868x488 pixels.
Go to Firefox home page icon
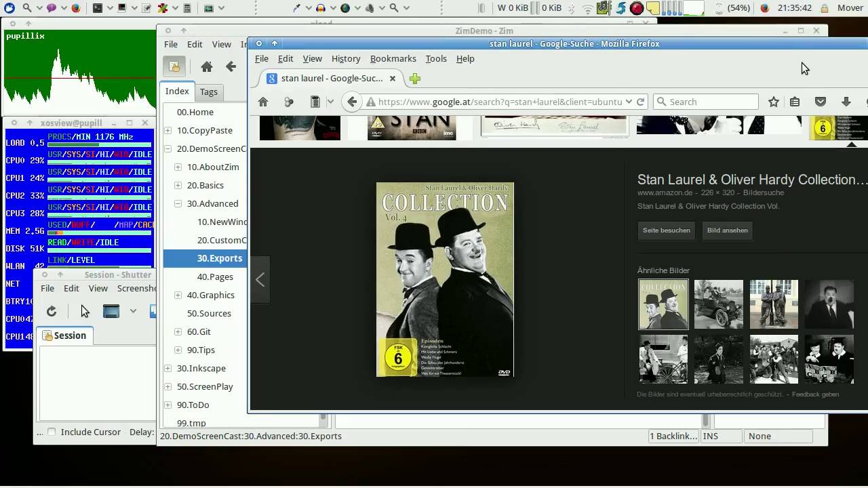[263, 102]
